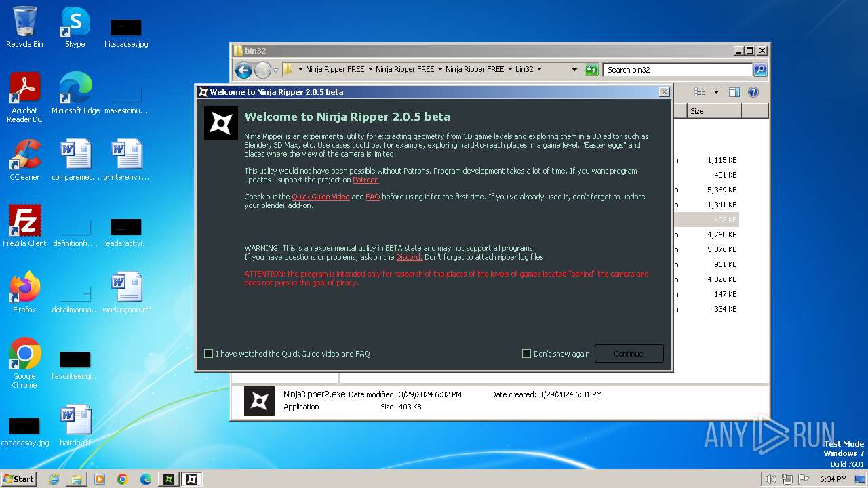The width and height of the screenshot is (868, 488).
Task: Open the Google Chrome desktop shortcut
Action: pyautogui.click(x=24, y=363)
